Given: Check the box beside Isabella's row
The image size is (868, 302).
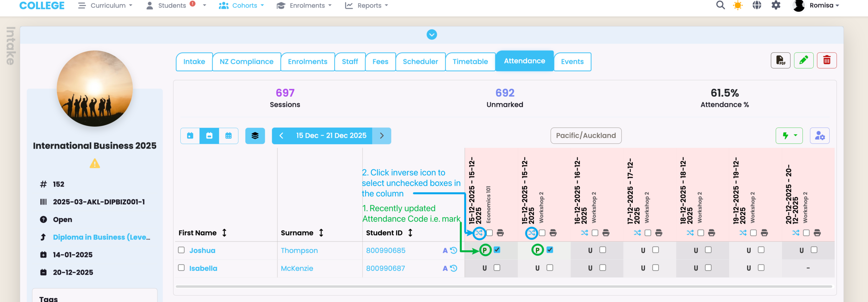Looking at the screenshot, I should coord(181,268).
